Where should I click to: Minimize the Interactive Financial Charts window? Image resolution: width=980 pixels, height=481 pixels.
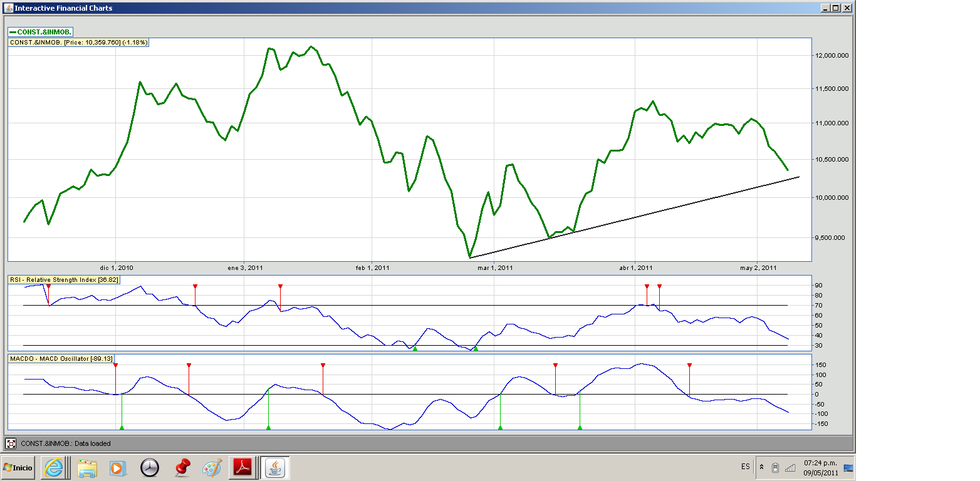(825, 8)
